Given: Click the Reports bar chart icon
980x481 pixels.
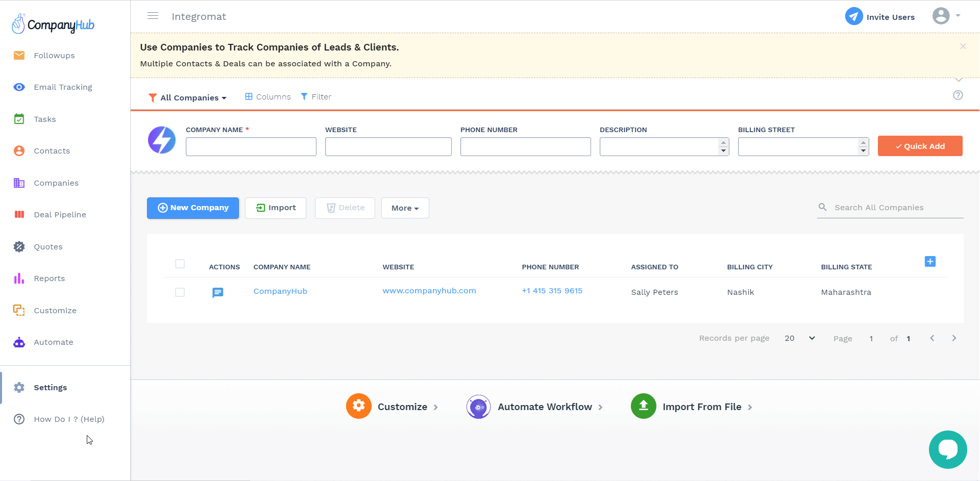Looking at the screenshot, I should 19,279.
